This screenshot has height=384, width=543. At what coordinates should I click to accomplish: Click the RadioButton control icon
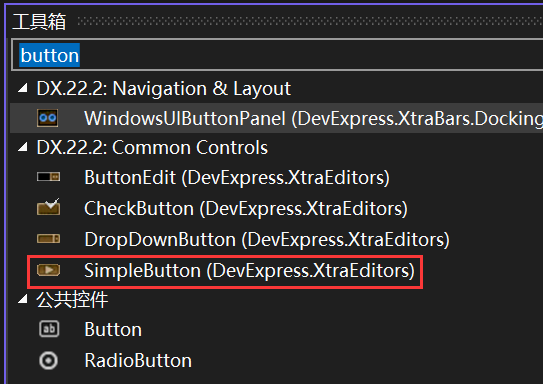point(48,360)
